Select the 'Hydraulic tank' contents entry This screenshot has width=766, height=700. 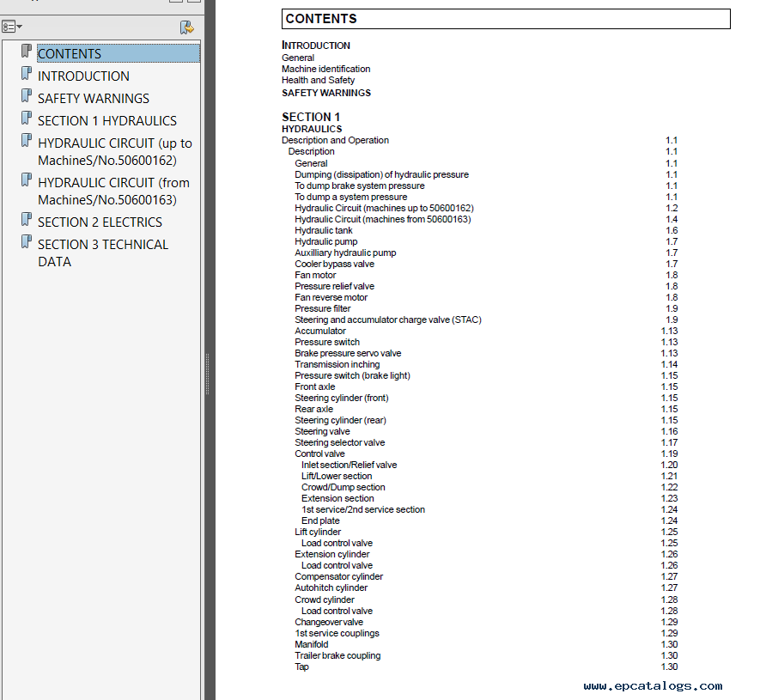(324, 230)
